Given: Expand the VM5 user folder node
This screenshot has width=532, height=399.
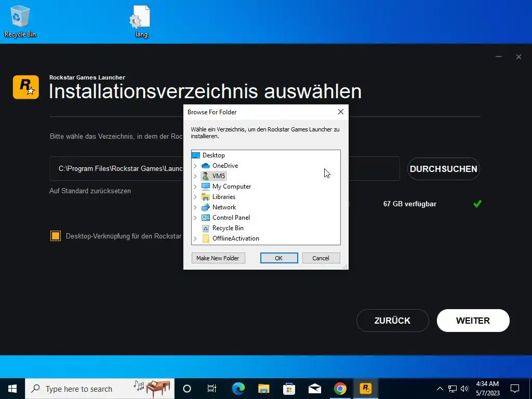Looking at the screenshot, I should coord(195,177).
